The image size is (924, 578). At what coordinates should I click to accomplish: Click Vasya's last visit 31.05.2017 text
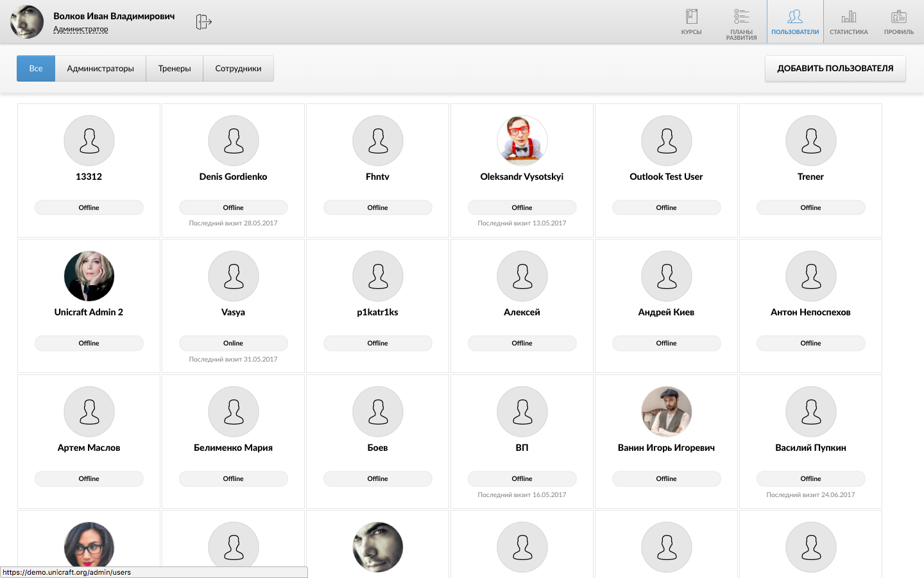234,360
